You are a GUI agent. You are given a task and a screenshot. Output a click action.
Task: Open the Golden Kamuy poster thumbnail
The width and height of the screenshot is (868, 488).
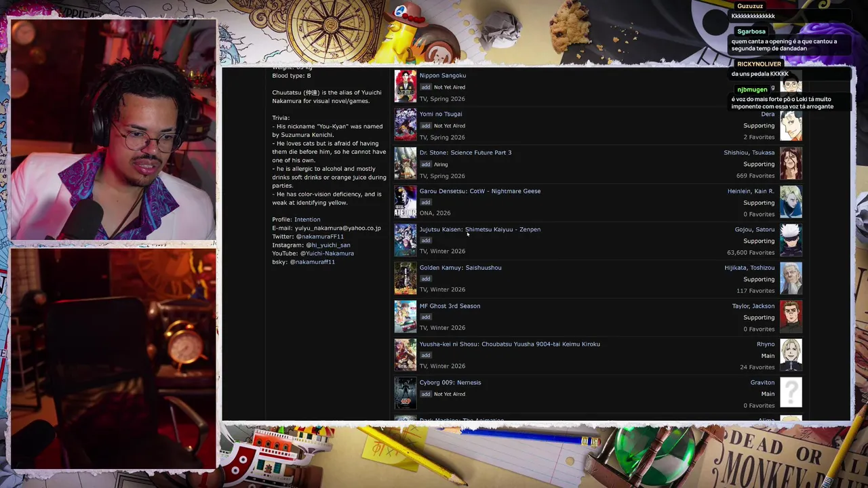[x=406, y=279]
